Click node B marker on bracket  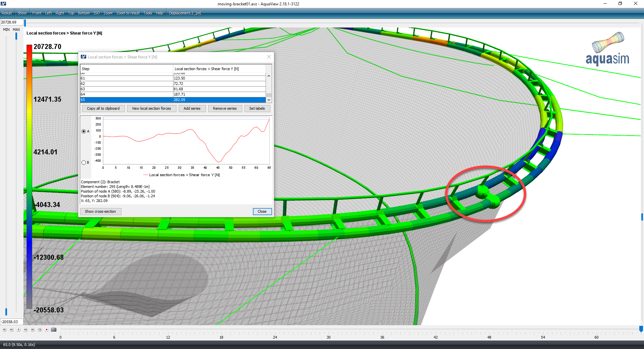493,202
